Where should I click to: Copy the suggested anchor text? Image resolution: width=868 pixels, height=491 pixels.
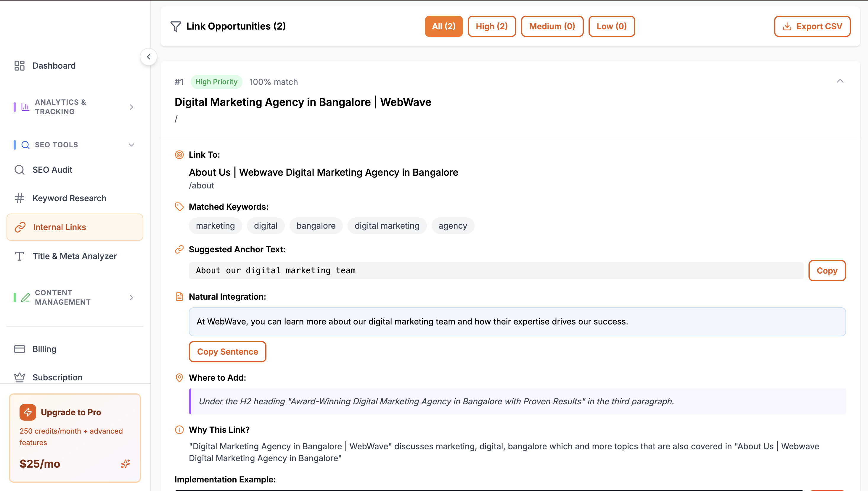[827, 271]
